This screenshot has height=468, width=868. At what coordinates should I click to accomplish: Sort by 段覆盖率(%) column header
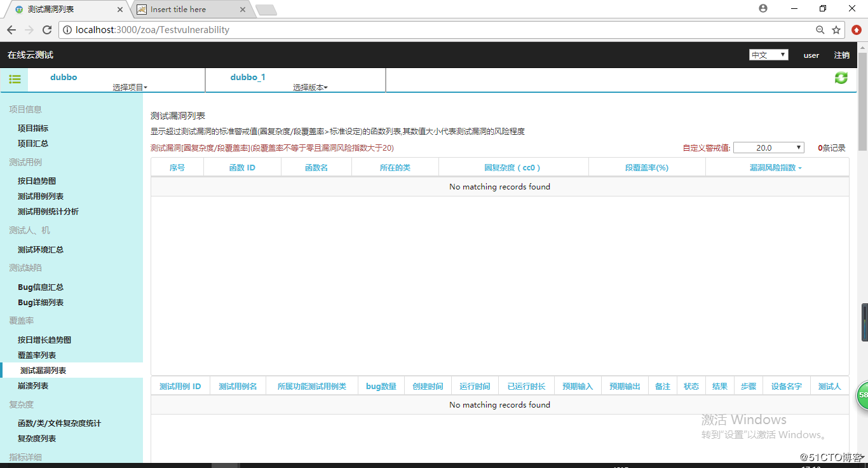(x=647, y=168)
